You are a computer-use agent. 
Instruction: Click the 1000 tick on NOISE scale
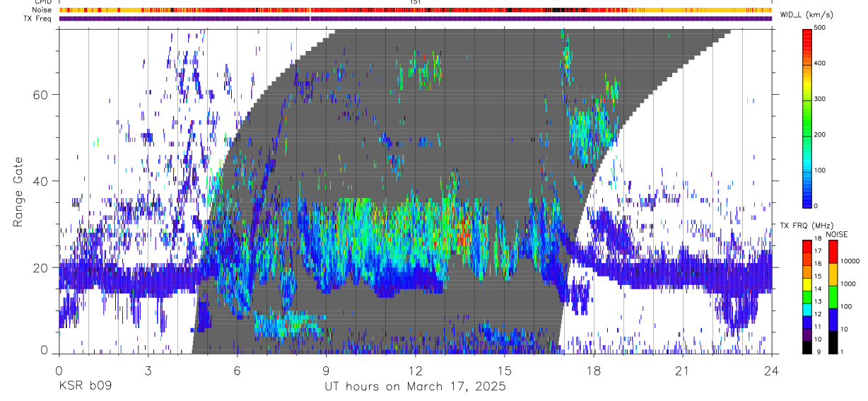[x=849, y=284]
